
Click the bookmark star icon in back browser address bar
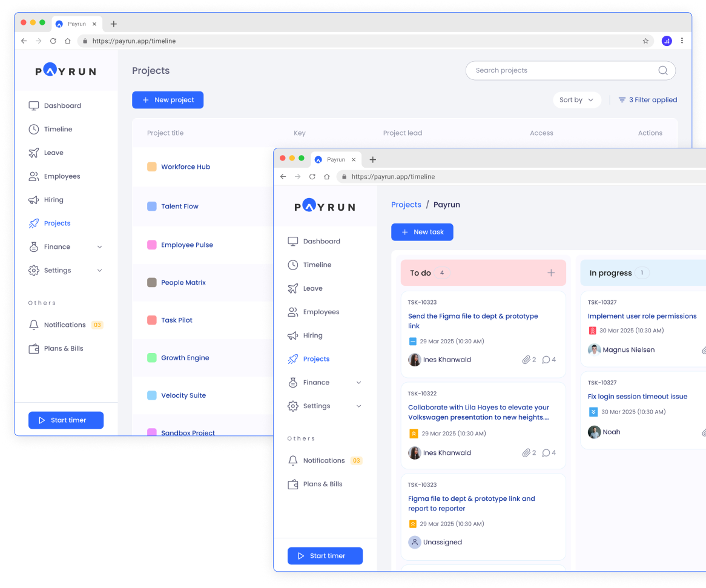tap(645, 41)
